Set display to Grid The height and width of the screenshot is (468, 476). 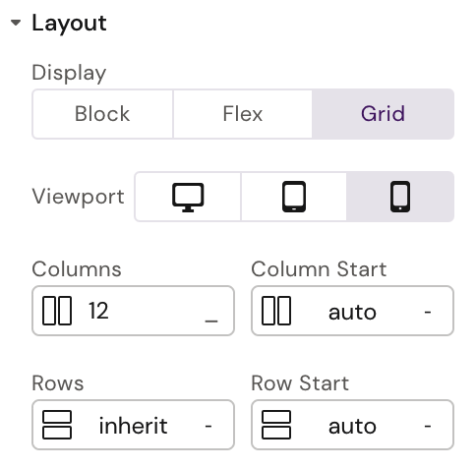(x=383, y=114)
